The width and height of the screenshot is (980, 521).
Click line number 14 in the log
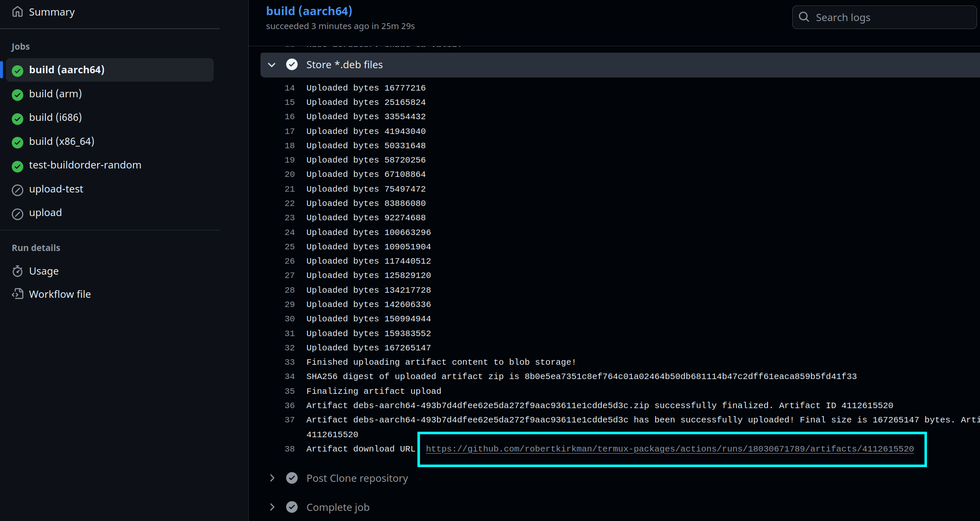point(289,88)
